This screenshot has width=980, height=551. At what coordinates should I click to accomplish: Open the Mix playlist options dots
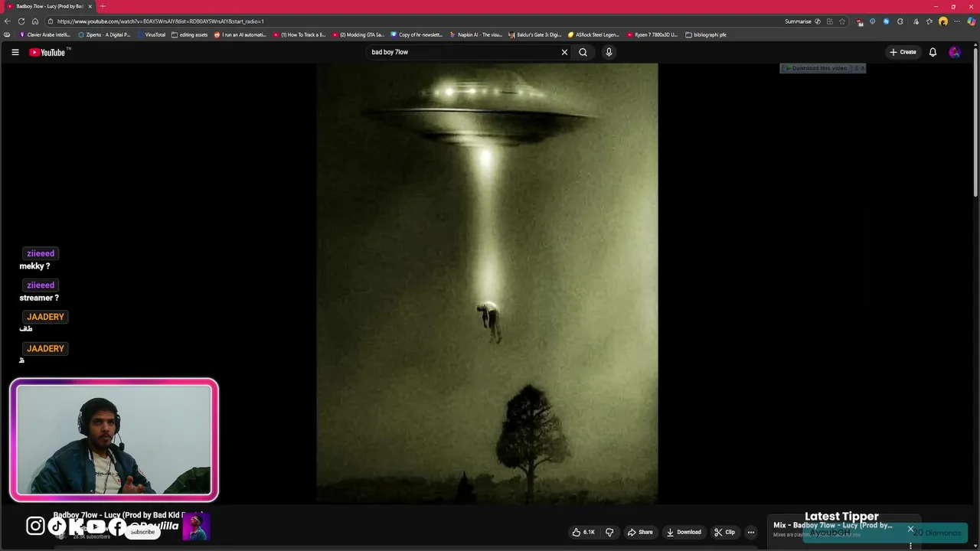tap(910, 545)
